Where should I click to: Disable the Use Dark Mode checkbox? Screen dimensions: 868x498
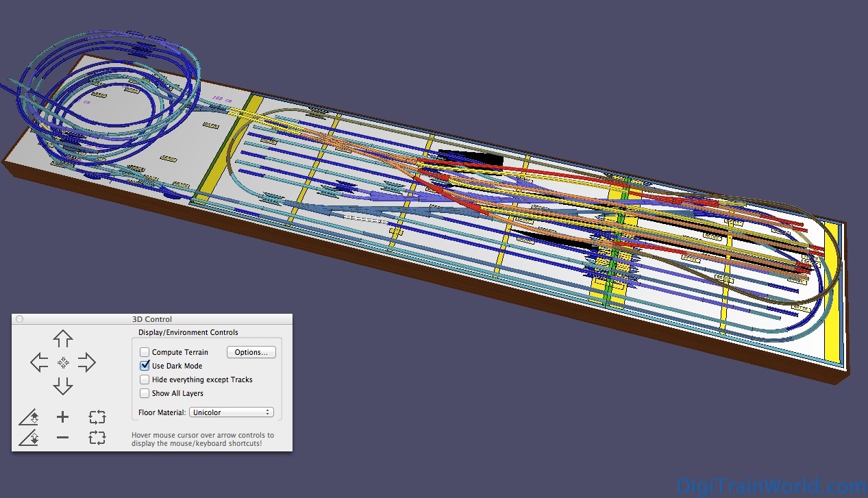pos(145,365)
